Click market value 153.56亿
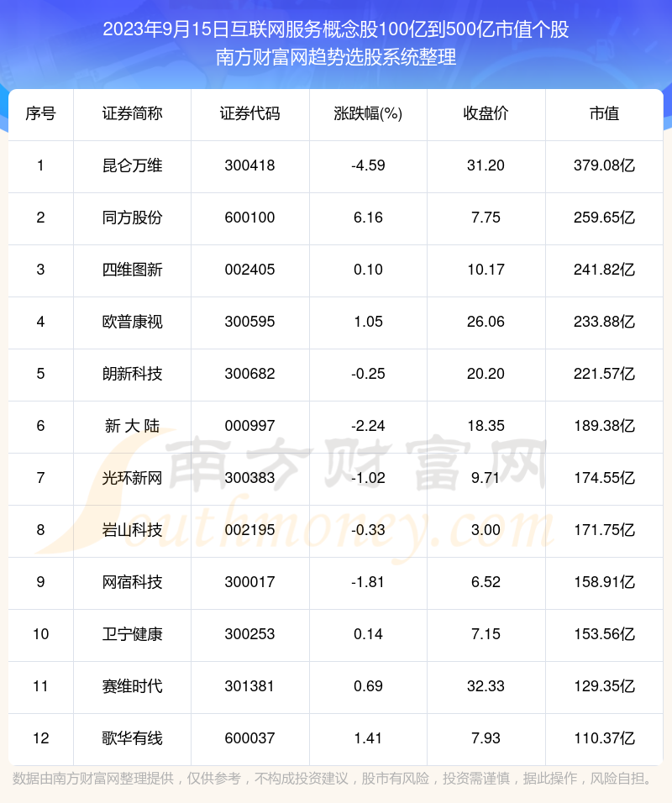Viewport: 672px width, 803px height. coord(605,634)
